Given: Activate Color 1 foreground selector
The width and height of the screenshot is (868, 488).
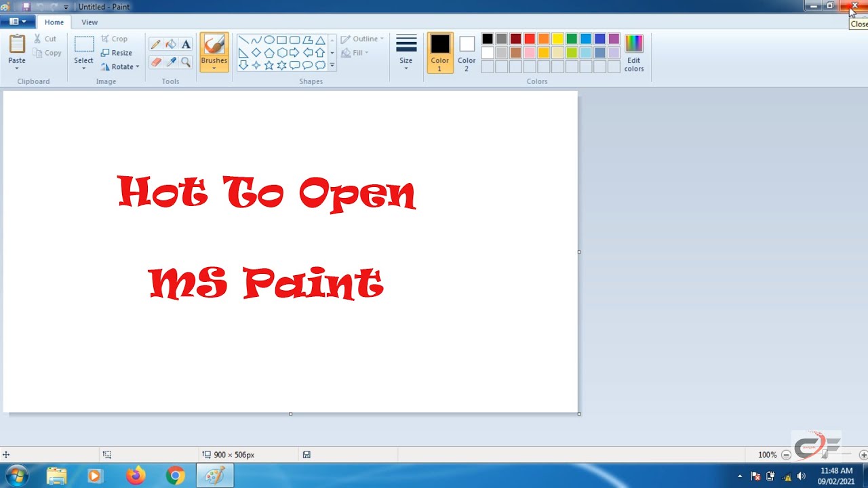Looking at the screenshot, I should [x=440, y=53].
